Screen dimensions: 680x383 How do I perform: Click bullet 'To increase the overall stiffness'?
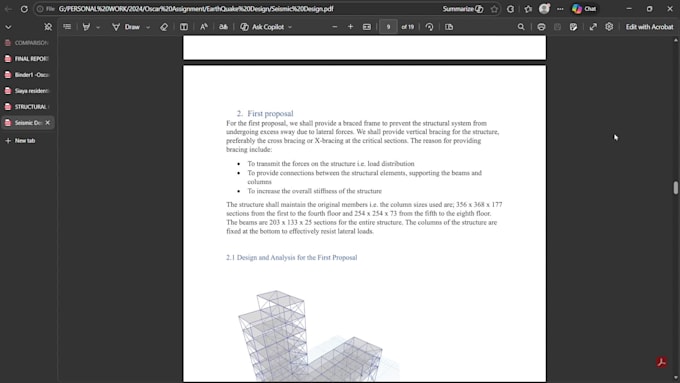(x=314, y=191)
